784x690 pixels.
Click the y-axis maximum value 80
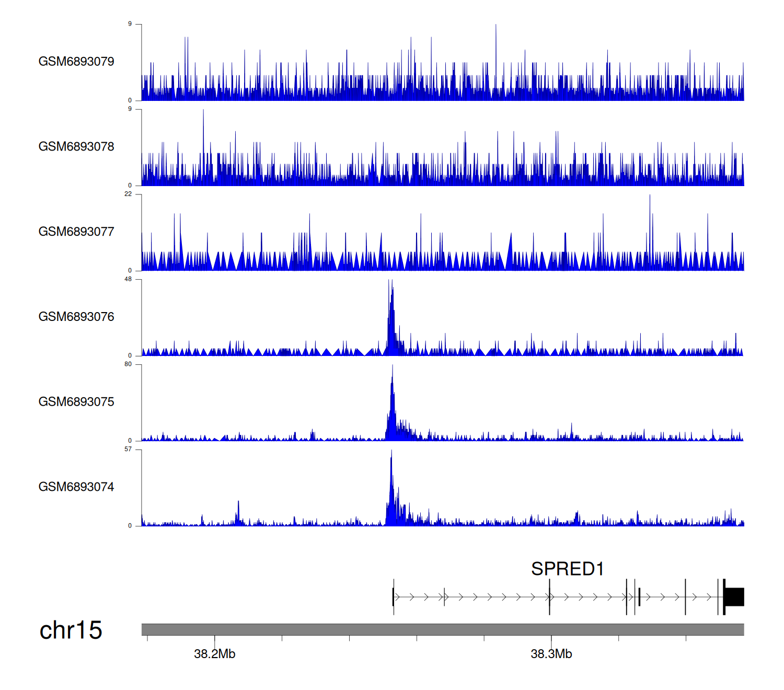pos(128,364)
